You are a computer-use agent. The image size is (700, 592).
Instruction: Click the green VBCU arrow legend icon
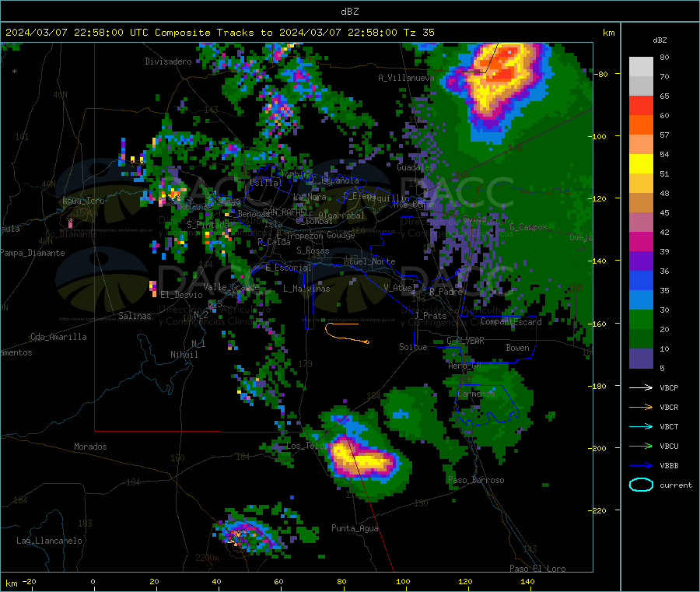(x=641, y=446)
